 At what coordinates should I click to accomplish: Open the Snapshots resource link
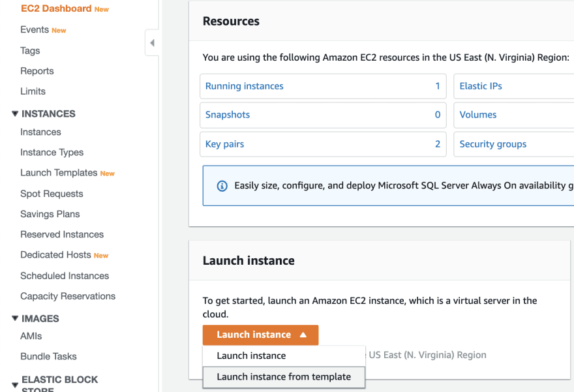tap(228, 115)
